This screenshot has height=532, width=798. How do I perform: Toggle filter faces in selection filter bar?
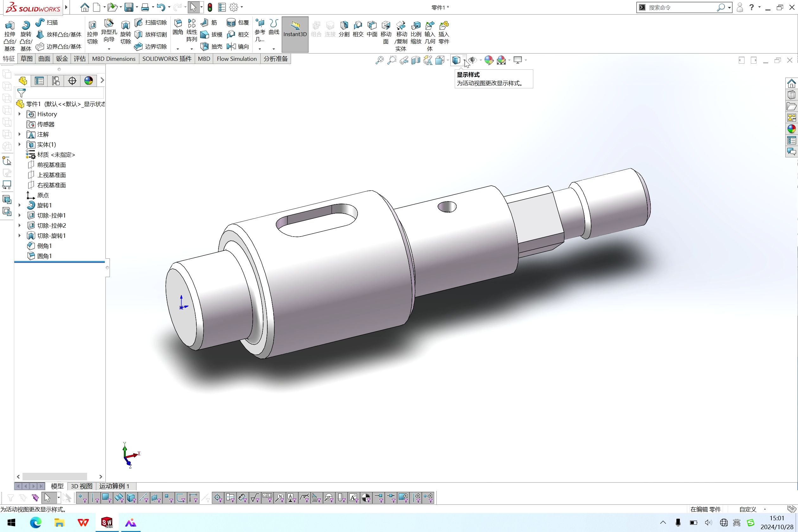106,498
